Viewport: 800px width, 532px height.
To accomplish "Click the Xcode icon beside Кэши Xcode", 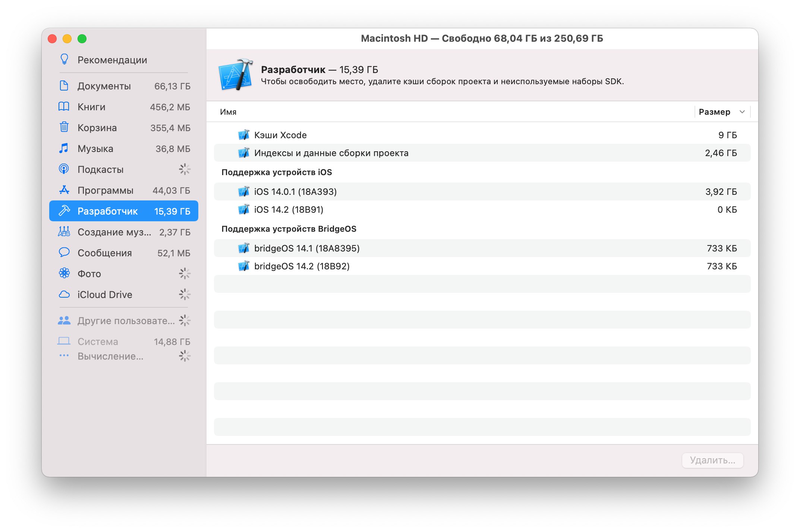I will click(244, 135).
